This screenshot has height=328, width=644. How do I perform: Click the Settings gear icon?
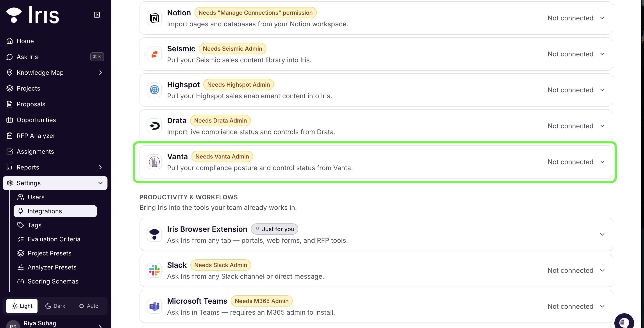[x=9, y=183]
